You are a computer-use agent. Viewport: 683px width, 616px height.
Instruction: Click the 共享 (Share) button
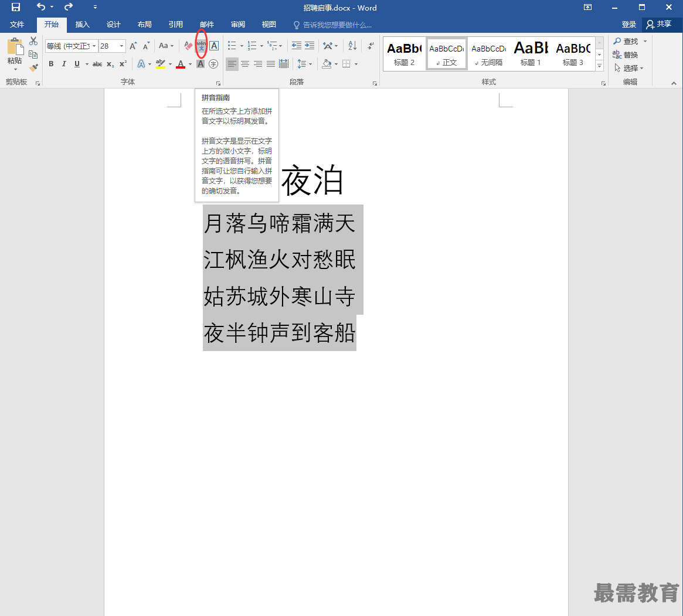click(658, 25)
